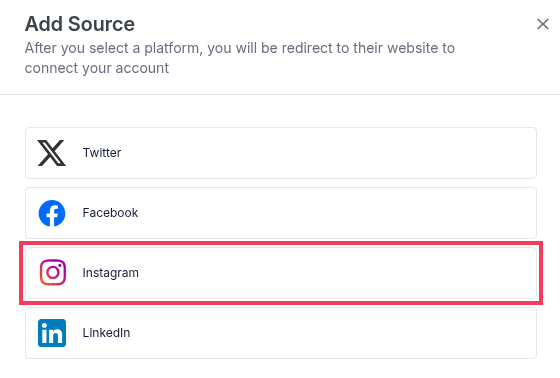
Task: Click the "Facebook" text label
Action: point(110,213)
